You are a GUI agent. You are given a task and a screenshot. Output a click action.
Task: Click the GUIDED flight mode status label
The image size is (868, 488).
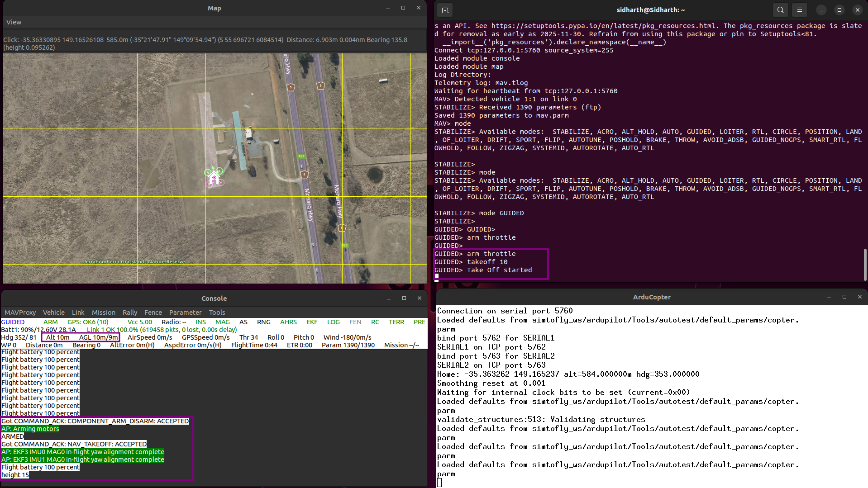tap(13, 322)
